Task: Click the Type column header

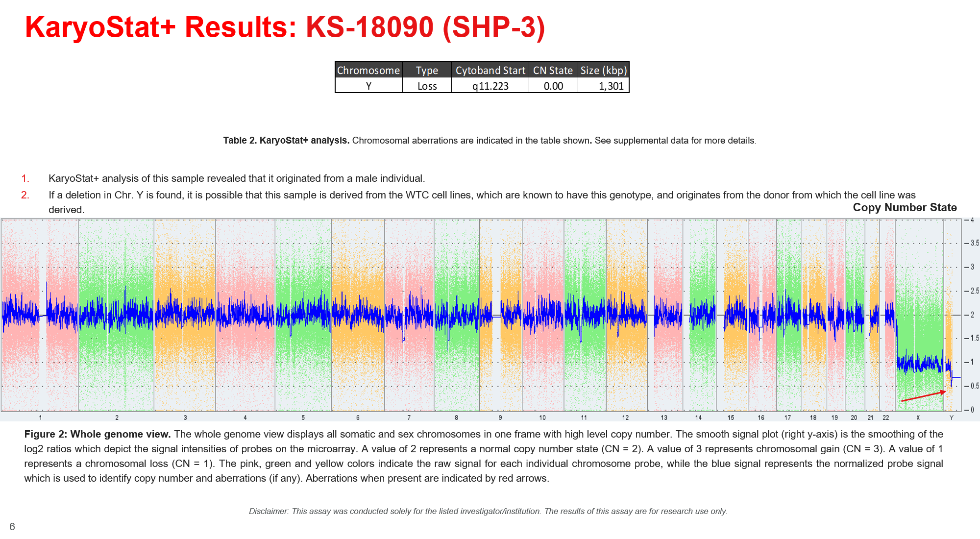Action: pyautogui.click(x=427, y=70)
